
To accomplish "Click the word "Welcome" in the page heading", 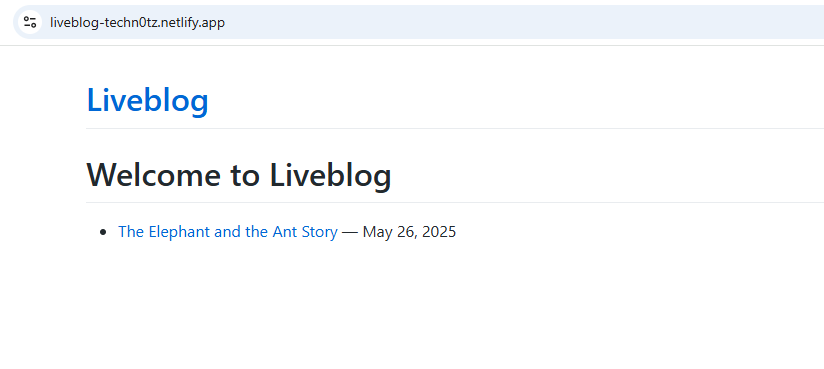I will tap(154, 175).
